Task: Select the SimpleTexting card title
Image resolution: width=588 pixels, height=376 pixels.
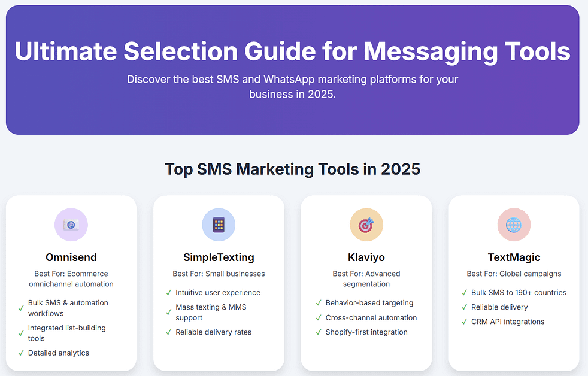Action: pos(219,257)
